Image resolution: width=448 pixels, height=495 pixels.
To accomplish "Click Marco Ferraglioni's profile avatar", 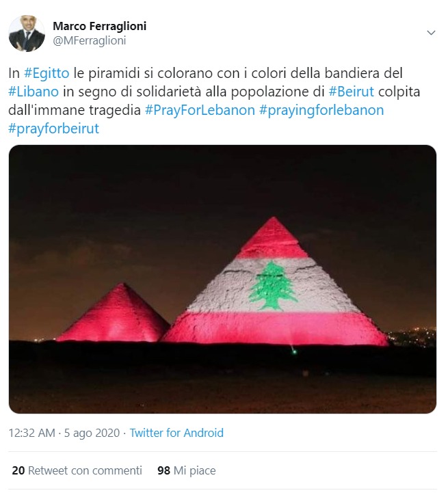I will pyautogui.click(x=27, y=34).
